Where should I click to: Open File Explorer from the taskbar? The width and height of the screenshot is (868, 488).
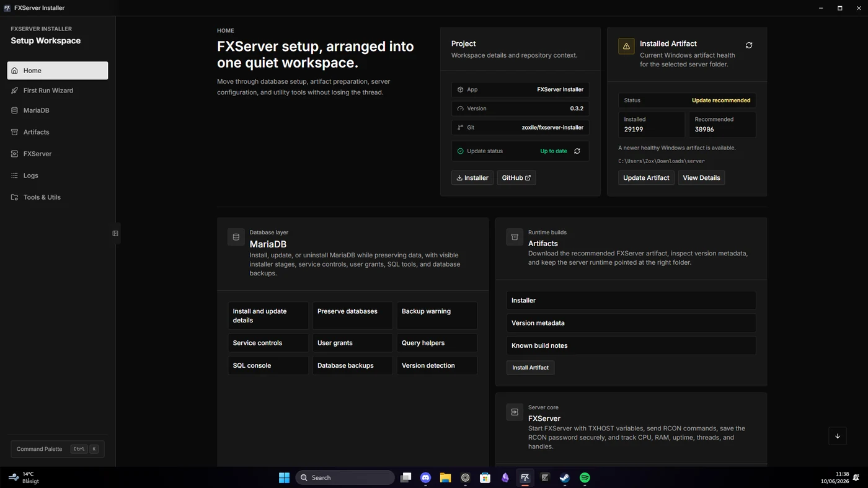(x=446, y=477)
